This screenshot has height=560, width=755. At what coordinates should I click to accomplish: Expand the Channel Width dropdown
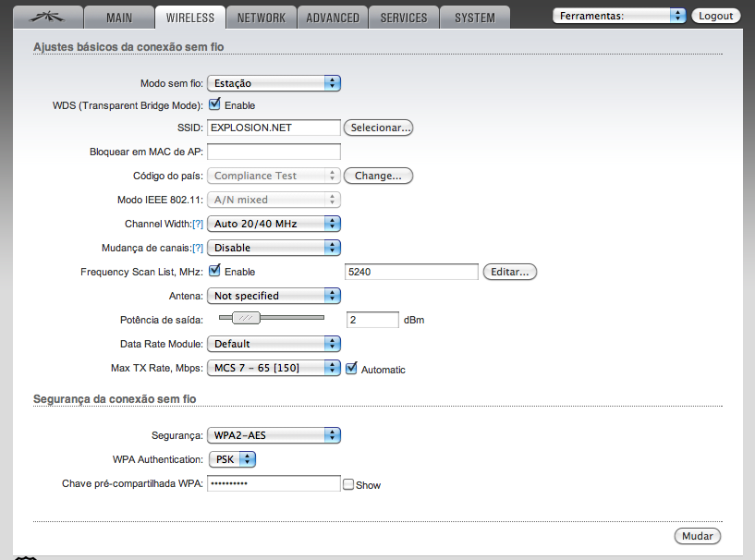pyautogui.click(x=274, y=224)
